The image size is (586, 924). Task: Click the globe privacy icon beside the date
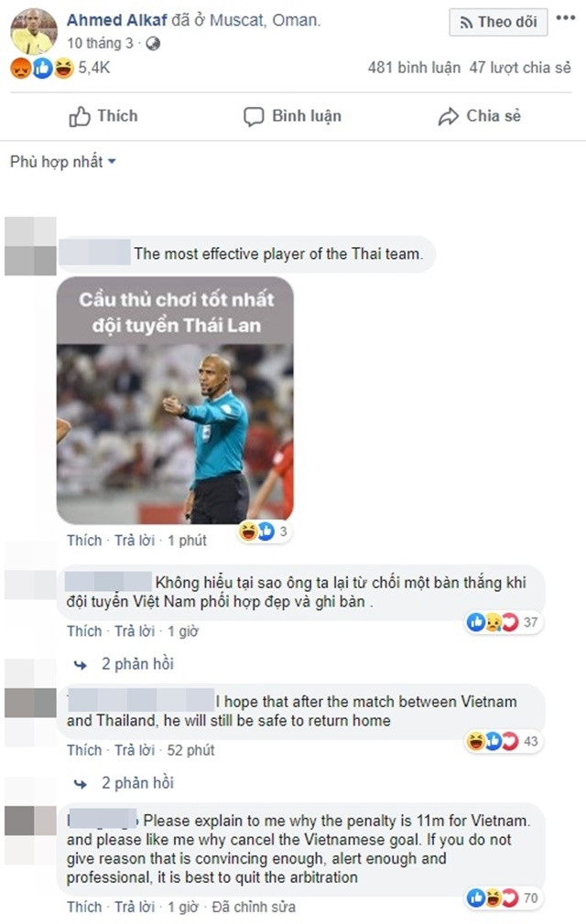[x=153, y=44]
